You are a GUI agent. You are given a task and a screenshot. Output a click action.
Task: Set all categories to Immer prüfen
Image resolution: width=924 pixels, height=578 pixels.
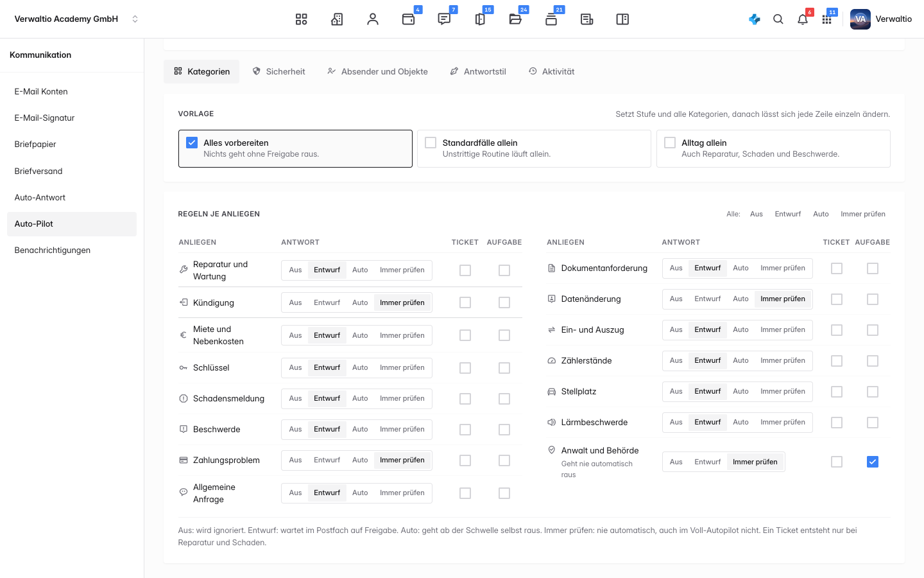tap(863, 214)
